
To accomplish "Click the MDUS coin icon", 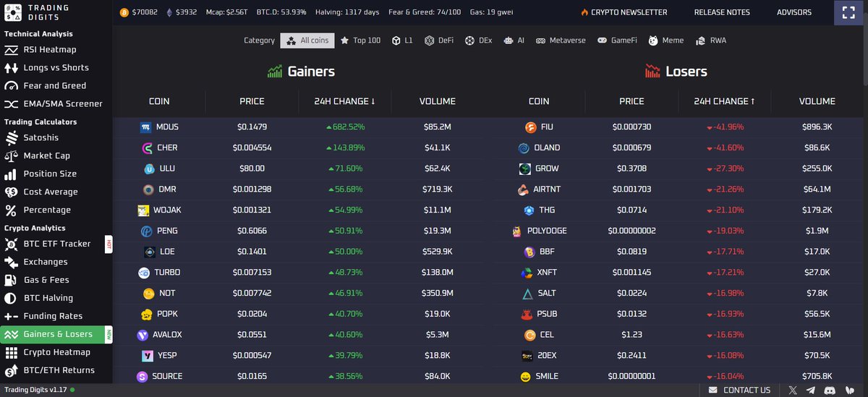I will 145,127.
